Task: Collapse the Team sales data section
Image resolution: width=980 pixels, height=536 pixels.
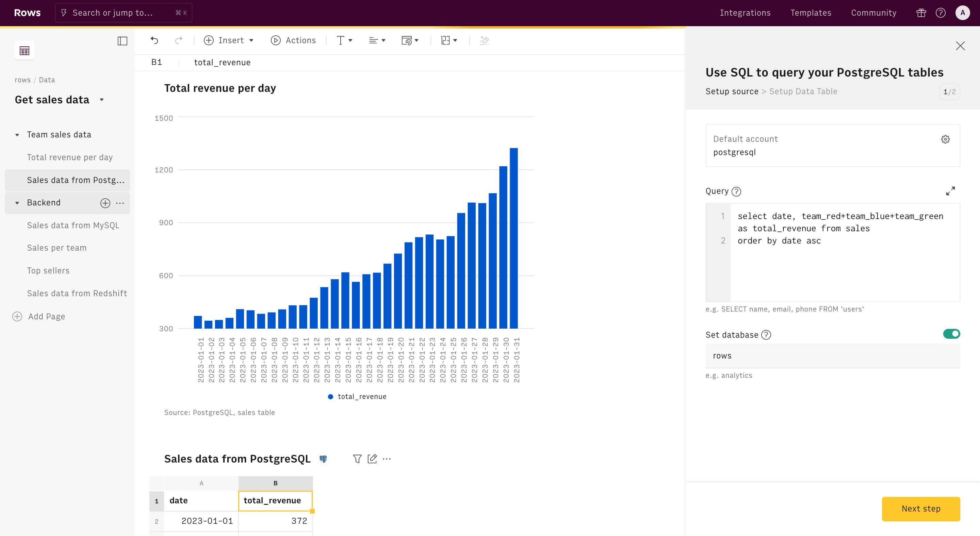Action: (x=17, y=135)
